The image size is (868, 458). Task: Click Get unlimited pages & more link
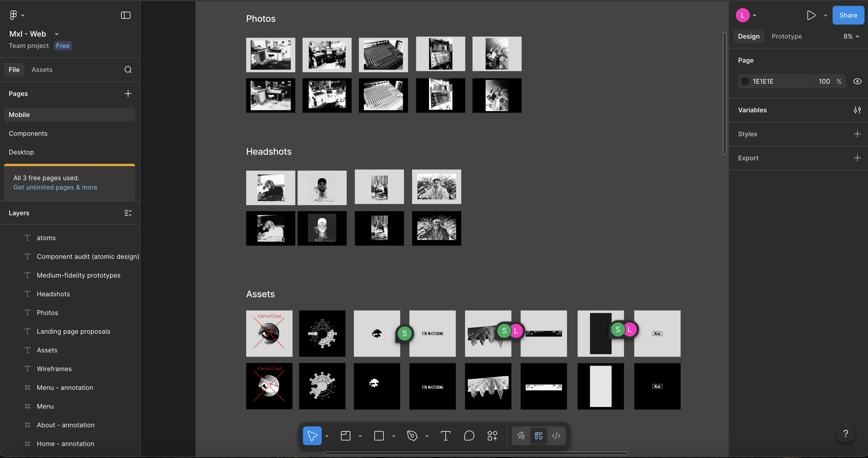point(55,187)
